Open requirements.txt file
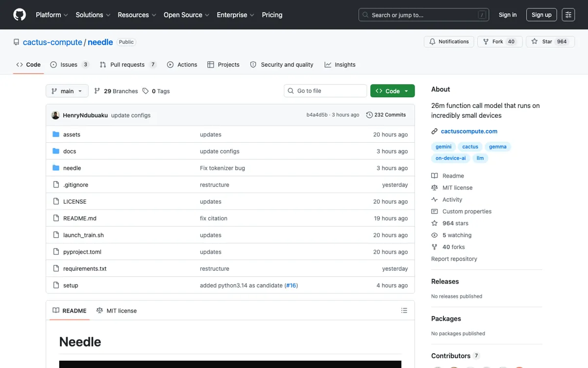 [x=85, y=268]
